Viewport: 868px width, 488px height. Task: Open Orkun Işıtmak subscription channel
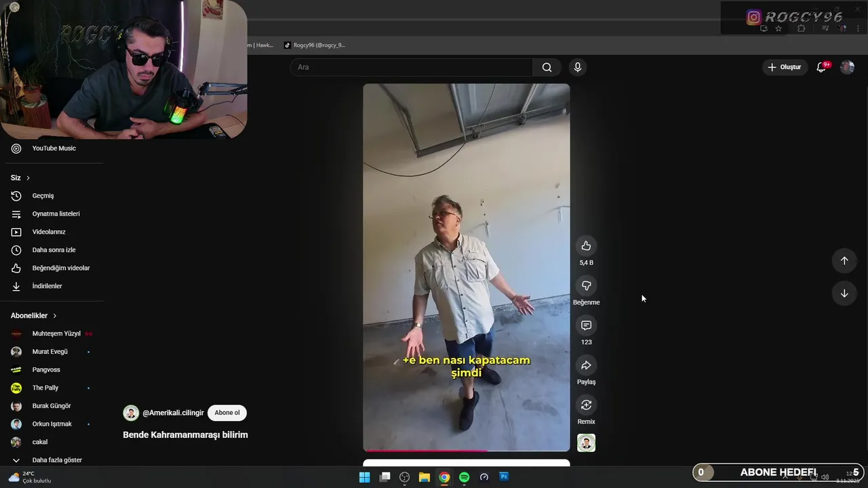tap(53, 424)
